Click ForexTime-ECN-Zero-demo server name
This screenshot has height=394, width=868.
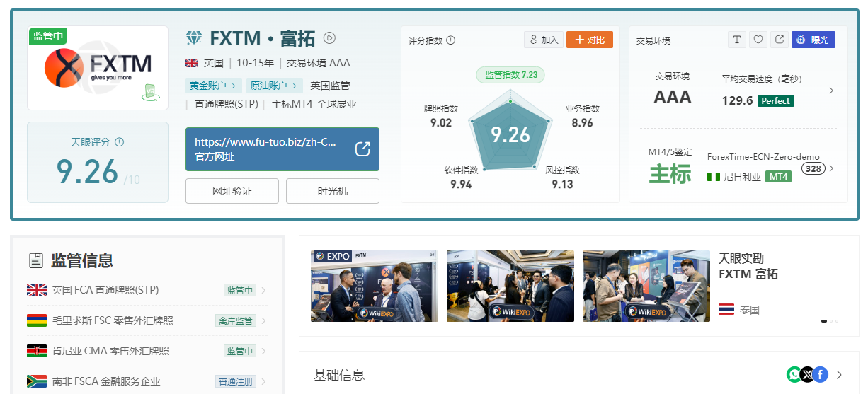763,156
